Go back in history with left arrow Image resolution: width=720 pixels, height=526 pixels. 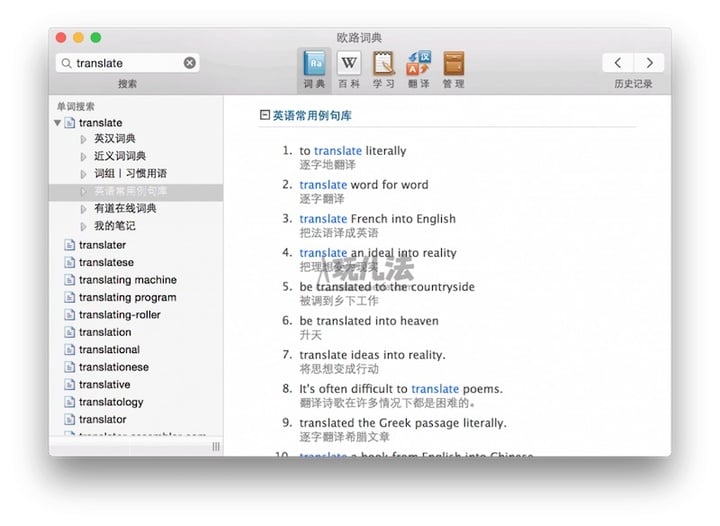pos(617,63)
